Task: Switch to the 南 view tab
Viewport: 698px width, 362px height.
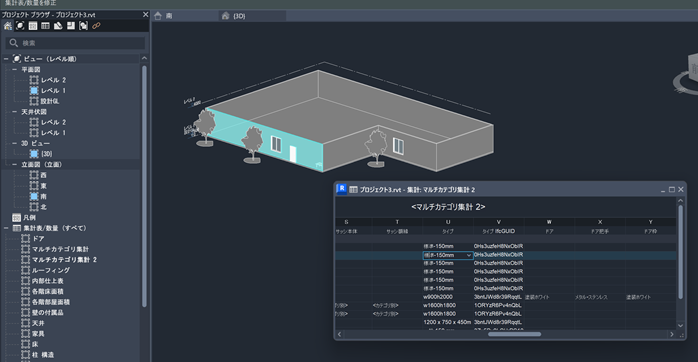Action: (185, 16)
